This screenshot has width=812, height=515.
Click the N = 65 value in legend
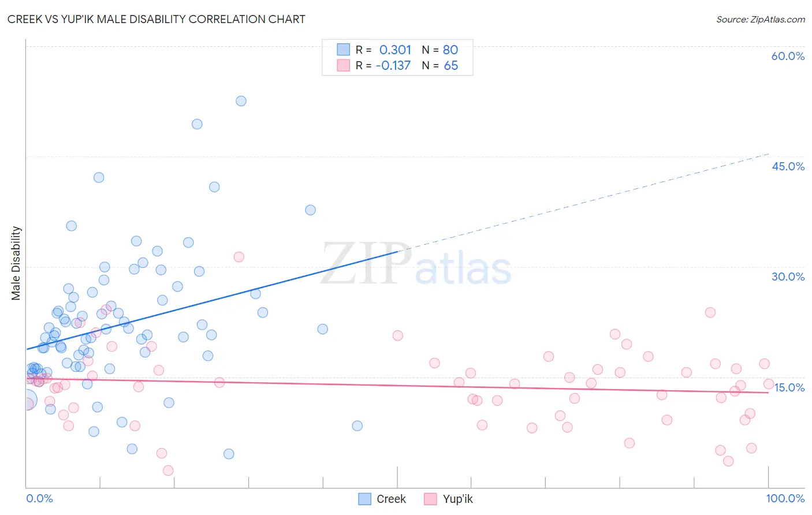click(440, 65)
